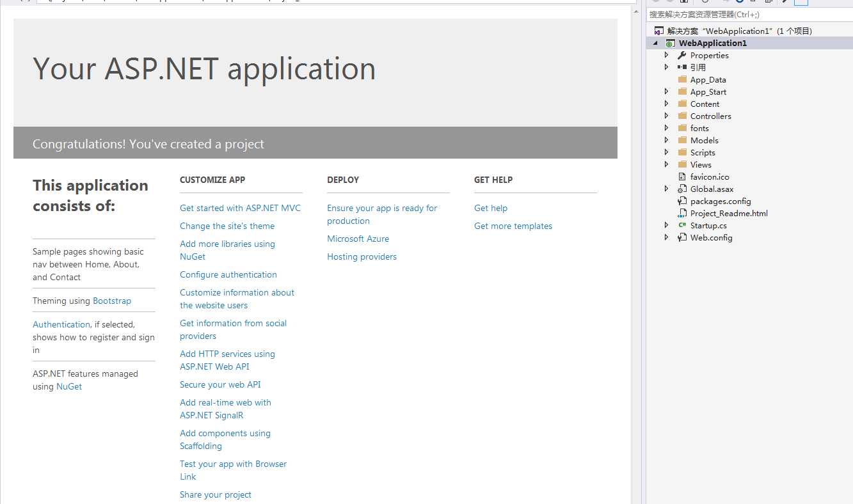Expand the Web.config node
The height and width of the screenshot is (504, 853).
[x=667, y=238]
